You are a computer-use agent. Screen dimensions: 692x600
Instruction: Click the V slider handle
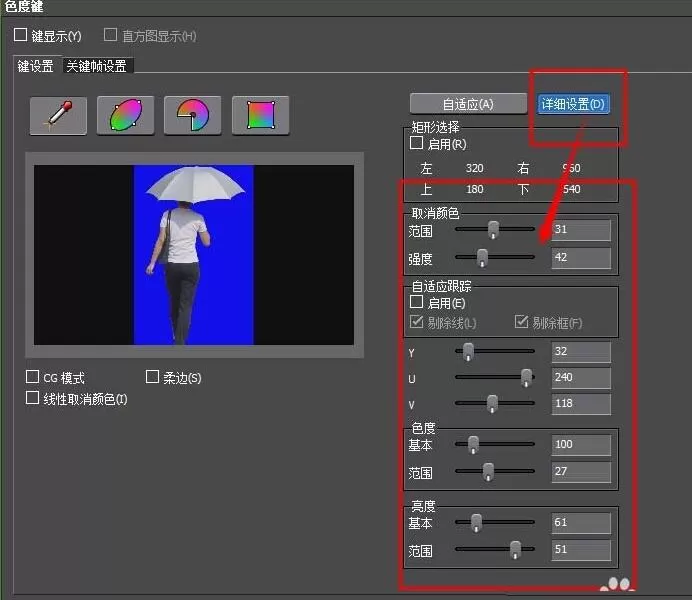492,404
